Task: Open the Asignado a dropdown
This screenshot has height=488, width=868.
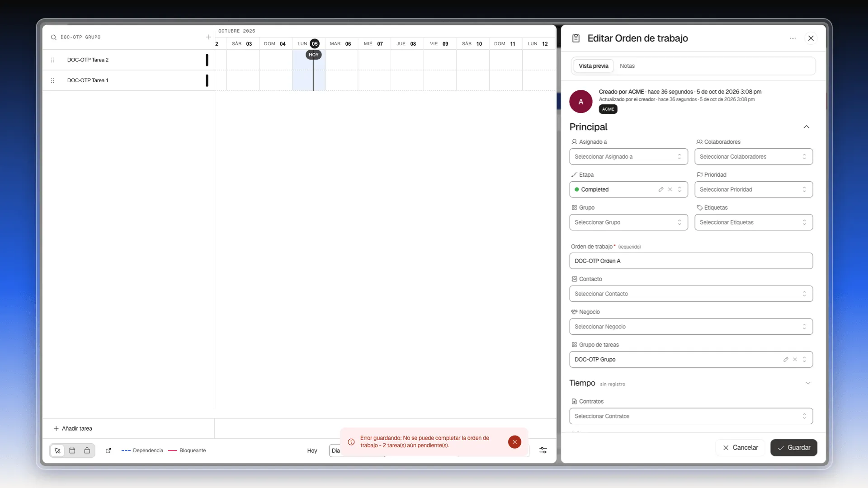Action: (628, 157)
